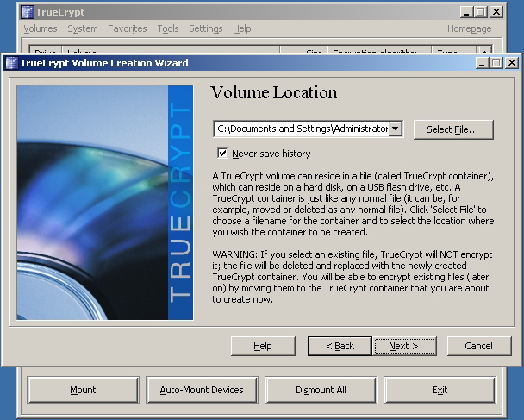Click the Select File... button
This screenshot has height=420, width=524.
[x=453, y=129]
